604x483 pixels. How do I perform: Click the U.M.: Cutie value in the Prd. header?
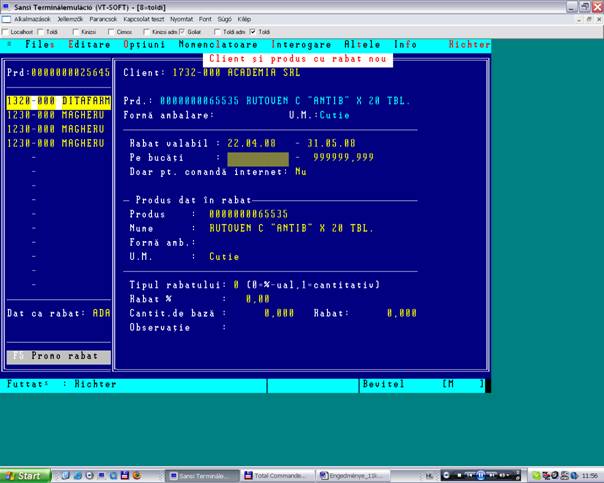pos(334,115)
